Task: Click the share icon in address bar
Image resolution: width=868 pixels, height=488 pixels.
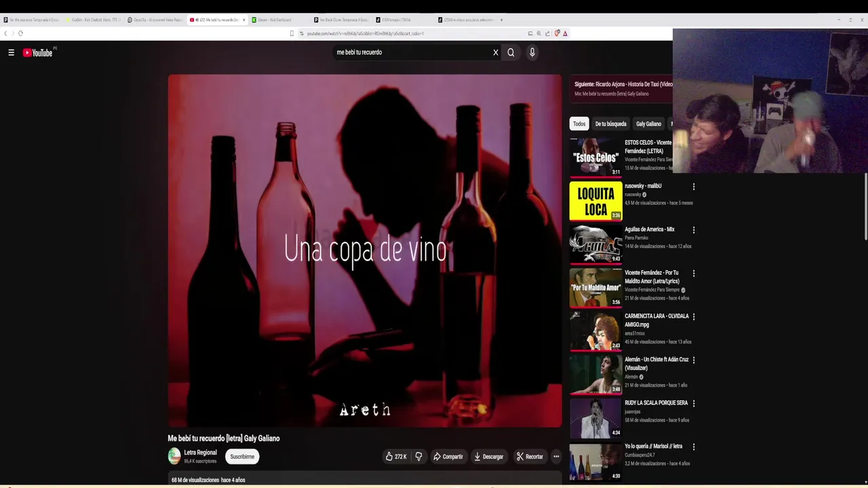Action: pyautogui.click(x=547, y=33)
